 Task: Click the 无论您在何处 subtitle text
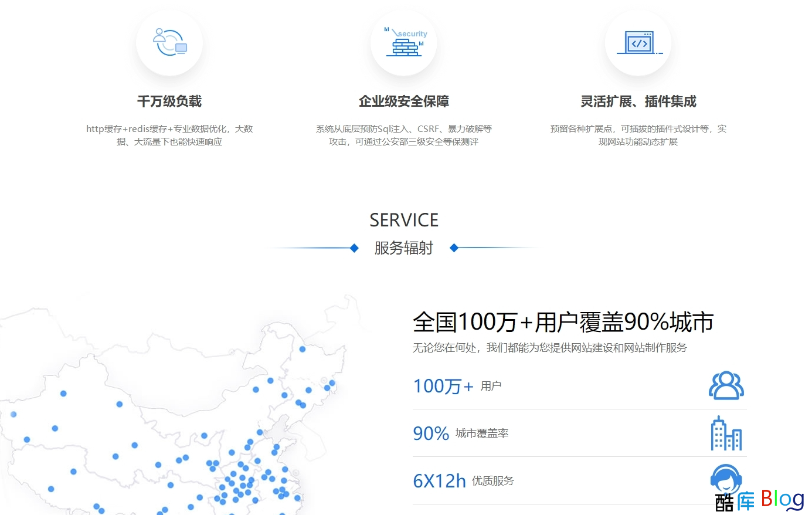point(549,348)
